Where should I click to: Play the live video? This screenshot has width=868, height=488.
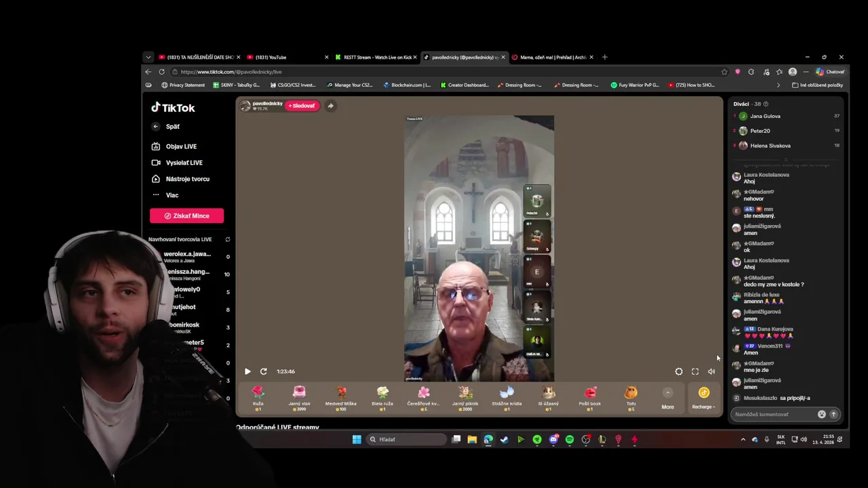click(x=248, y=371)
